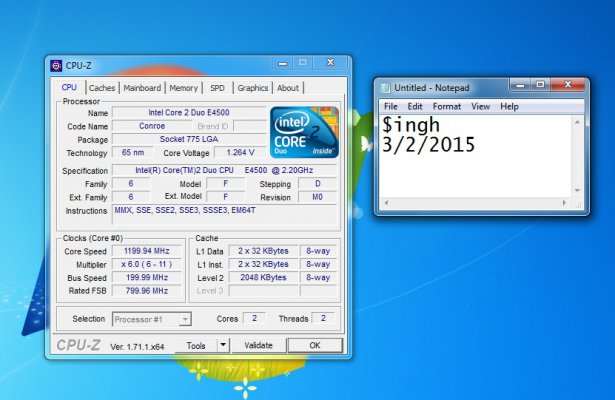Click the '3/2/2015' line in Notepad
The height and width of the screenshot is (400, 615).
coord(428,145)
